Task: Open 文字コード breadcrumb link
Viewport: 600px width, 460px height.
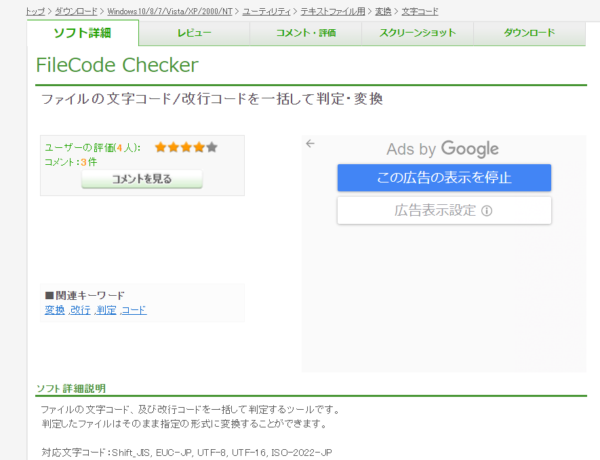Action: [420, 11]
